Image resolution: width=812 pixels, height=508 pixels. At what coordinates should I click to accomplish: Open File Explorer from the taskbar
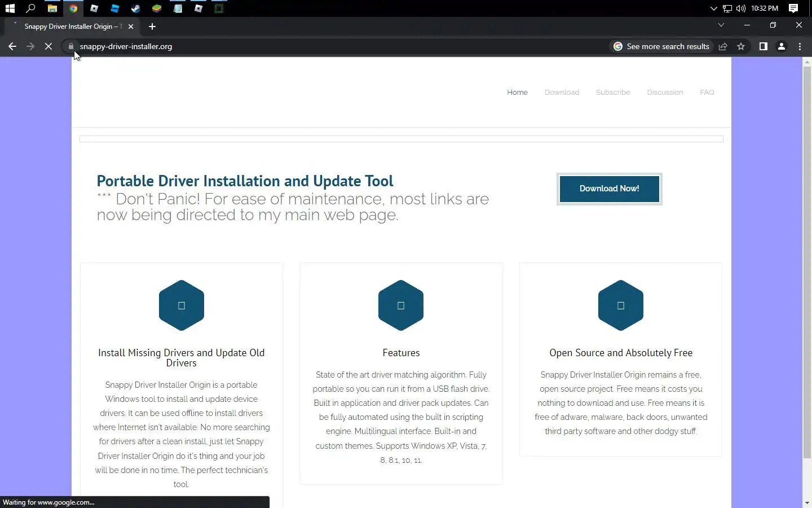coord(52,8)
